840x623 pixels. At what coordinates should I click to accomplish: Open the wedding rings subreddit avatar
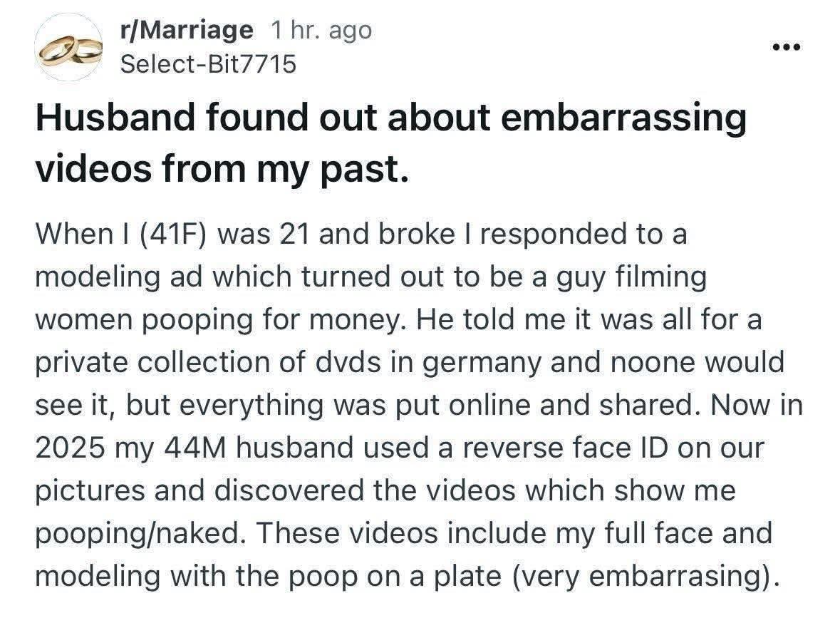68,47
